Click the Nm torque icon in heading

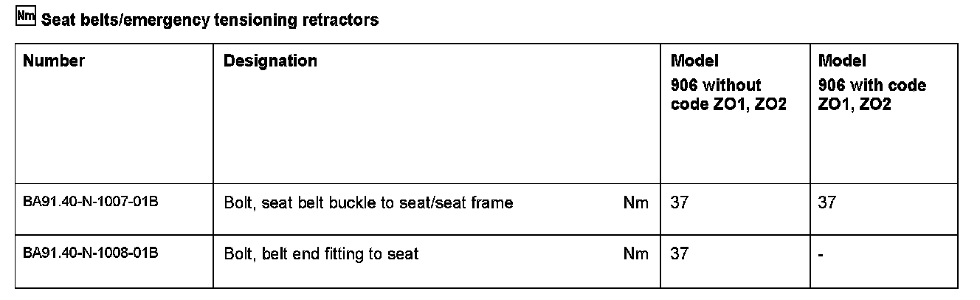tap(25, 18)
